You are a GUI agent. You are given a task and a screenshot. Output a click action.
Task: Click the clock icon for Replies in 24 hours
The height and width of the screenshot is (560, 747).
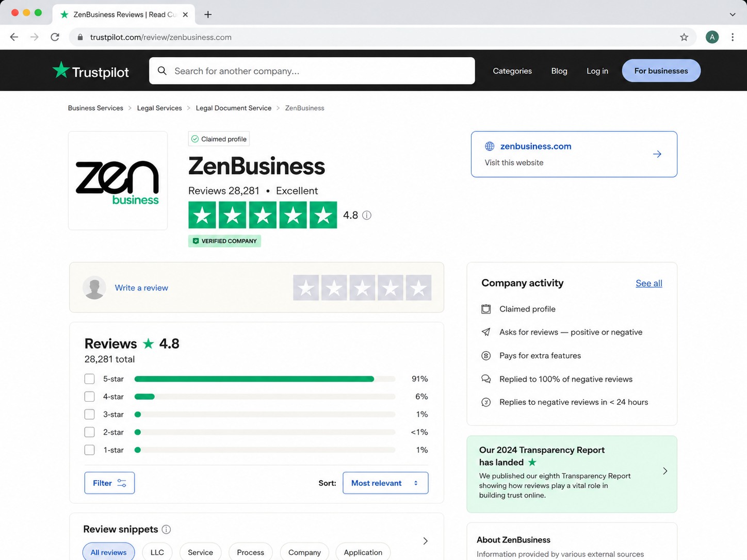[486, 402]
